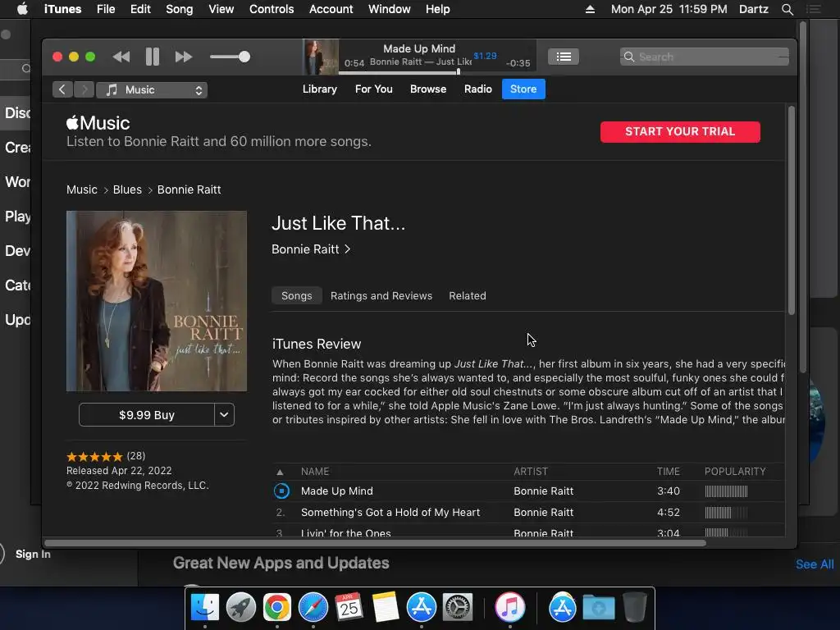Screen dimensions: 840x630
Task: Open Spotlight search in menu bar
Action: click(x=787, y=9)
